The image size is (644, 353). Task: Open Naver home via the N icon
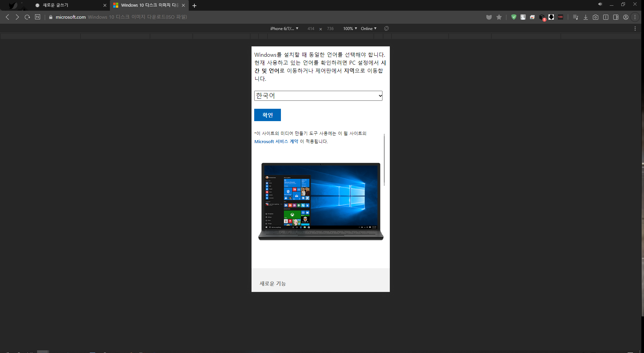tap(38, 17)
